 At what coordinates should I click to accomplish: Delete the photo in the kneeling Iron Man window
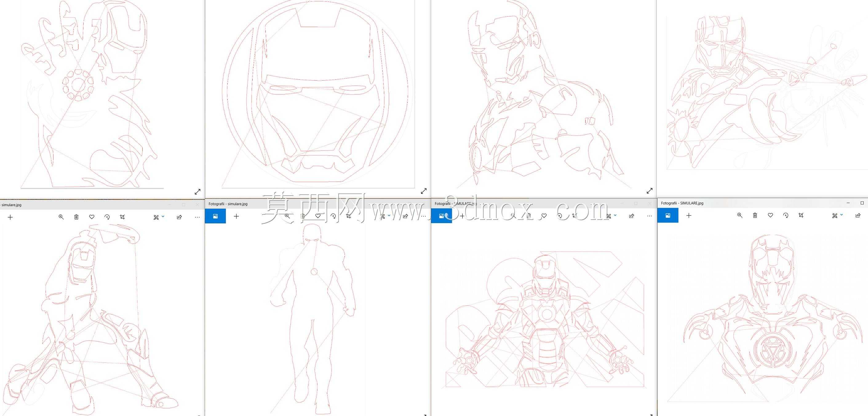click(x=77, y=217)
